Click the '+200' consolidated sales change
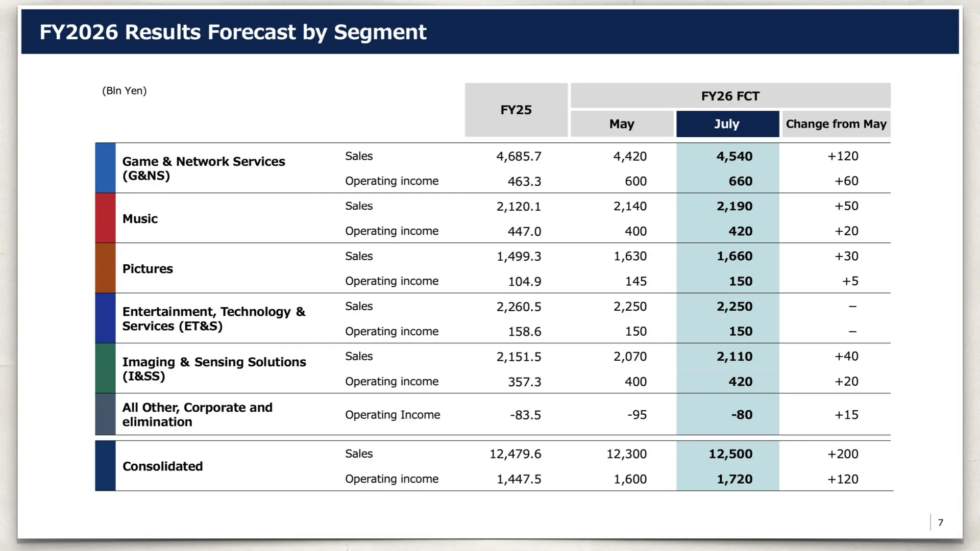This screenshot has height=551, width=980. pos(843,454)
